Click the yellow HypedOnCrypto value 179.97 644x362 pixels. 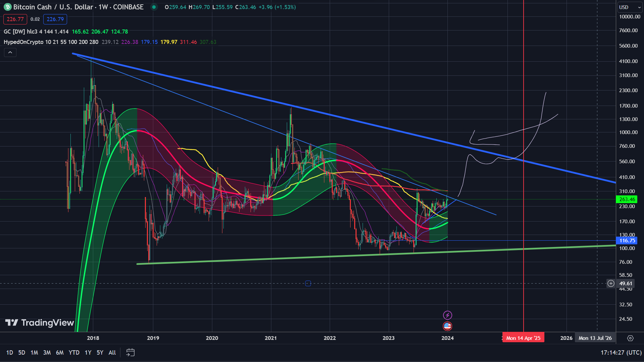(x=169, y=42)
